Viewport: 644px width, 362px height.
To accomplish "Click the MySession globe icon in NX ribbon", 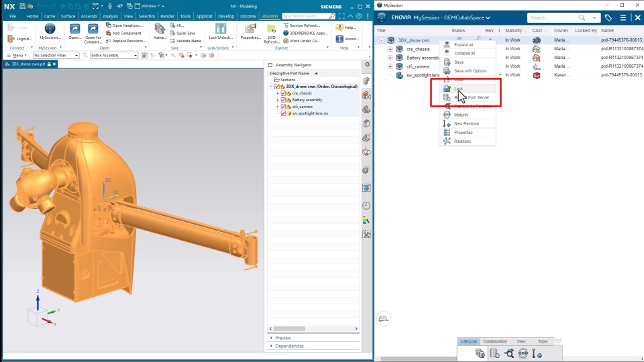I will pyautogui.click(x=50, y=28).
